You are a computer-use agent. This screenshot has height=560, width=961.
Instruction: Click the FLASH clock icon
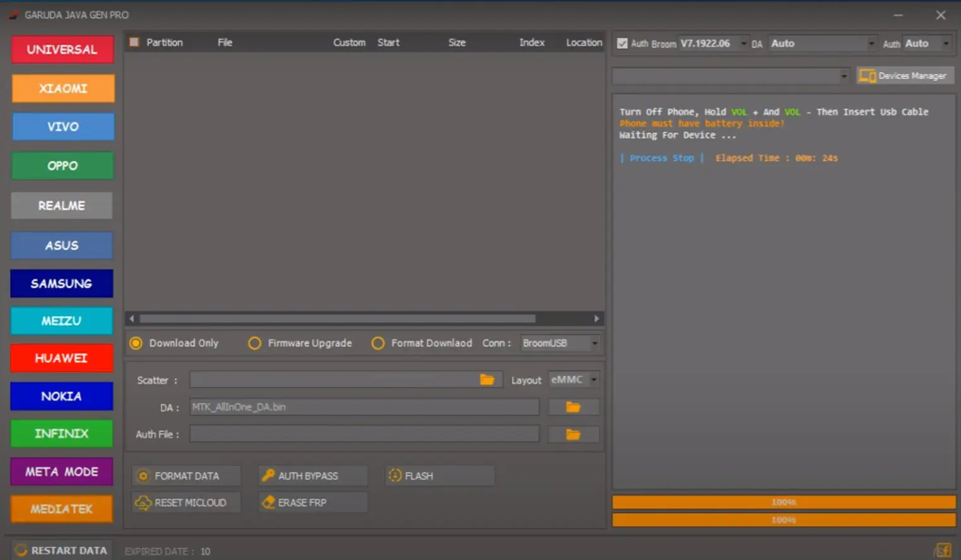tap(395, 475)
